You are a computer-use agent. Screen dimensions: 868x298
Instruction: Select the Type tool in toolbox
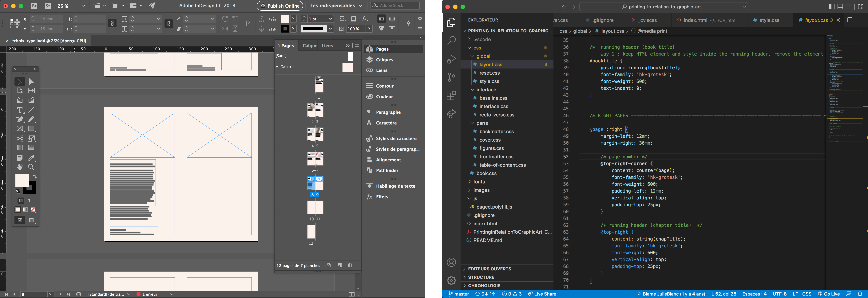click(x=20, y=110)
